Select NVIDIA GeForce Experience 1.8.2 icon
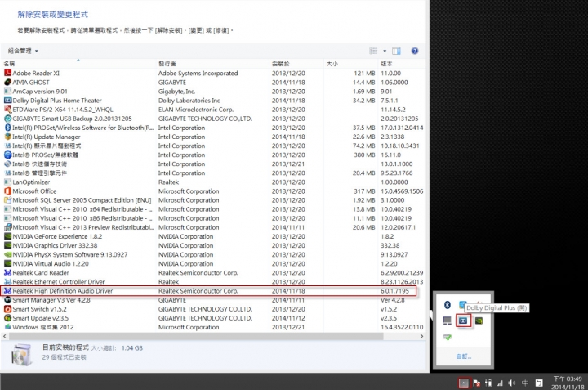588x390 pixels. click(7, 236)
